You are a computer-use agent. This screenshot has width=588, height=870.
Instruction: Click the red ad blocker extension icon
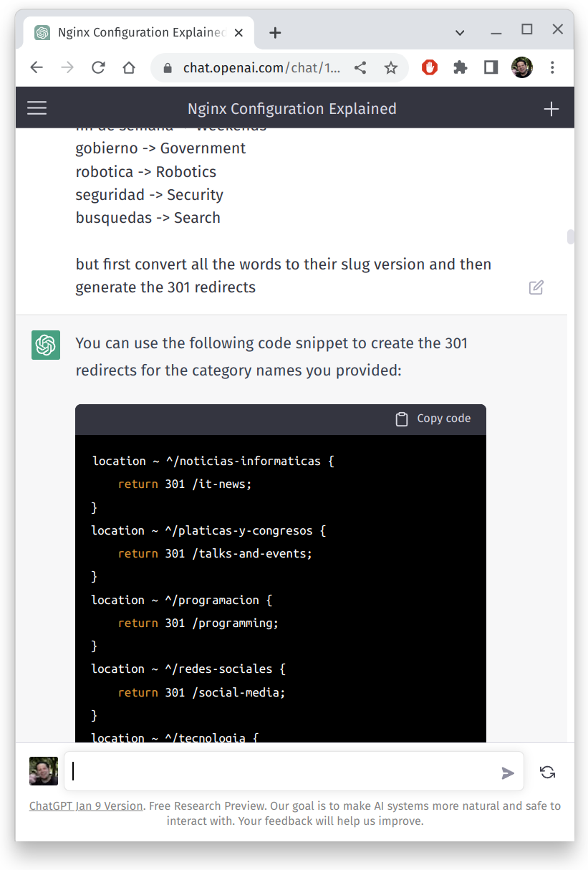tap(429, 67)
